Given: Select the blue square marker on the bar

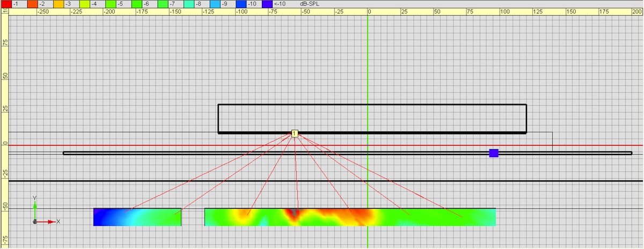Looking at the screenshot, I should click(494, 153).
